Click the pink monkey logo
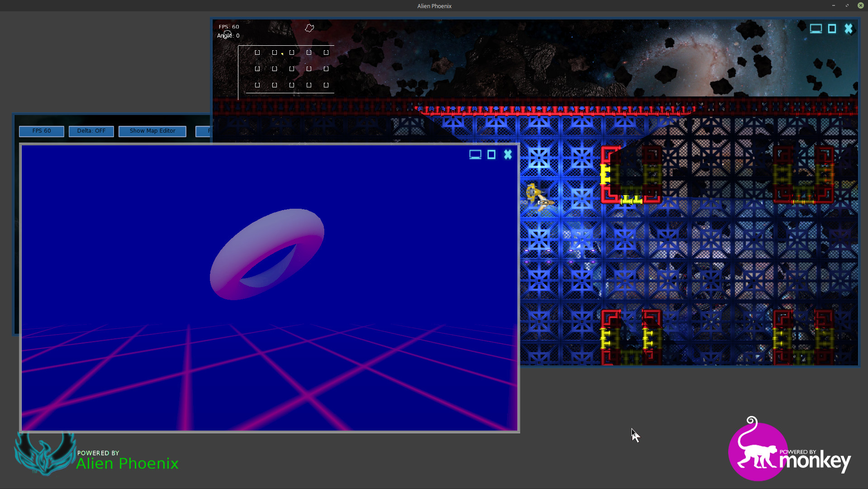Screen dimensions: 868x489 click(758, 451)
